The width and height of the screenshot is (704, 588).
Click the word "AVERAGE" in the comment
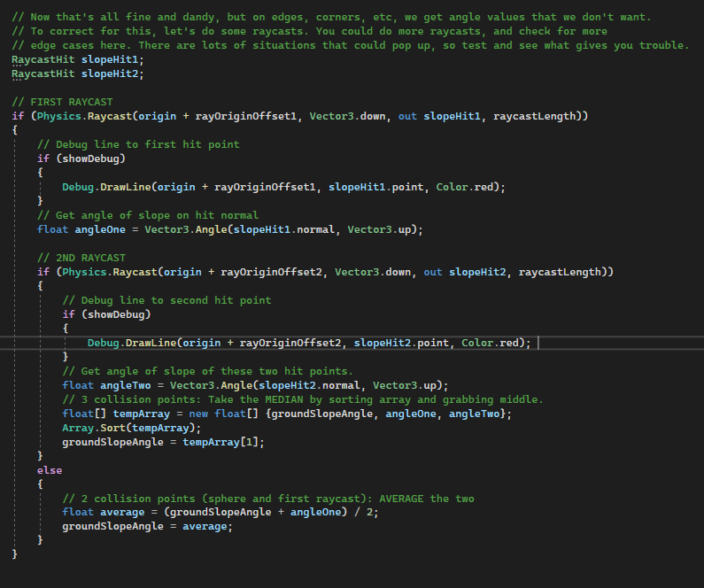point(401,499)
